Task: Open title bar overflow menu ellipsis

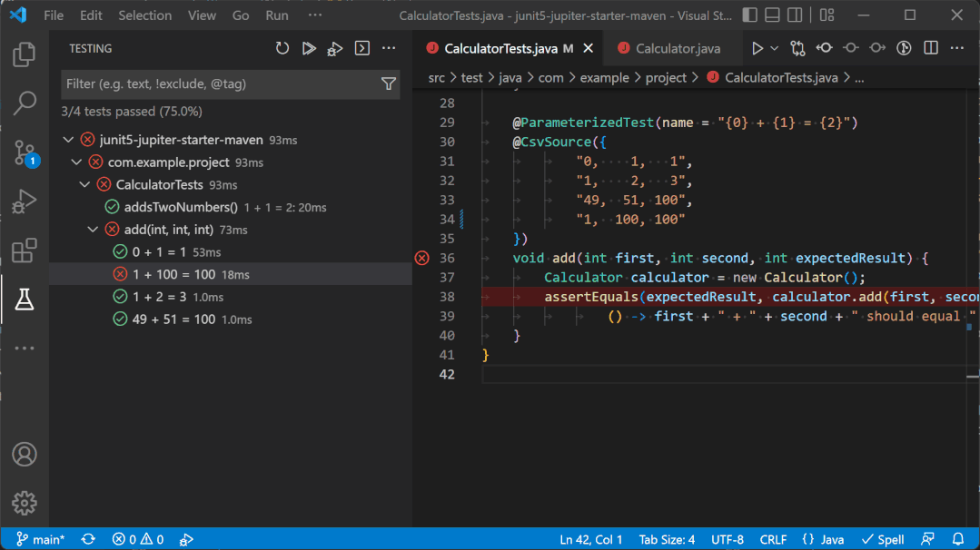Action: [x=315, y=15]
